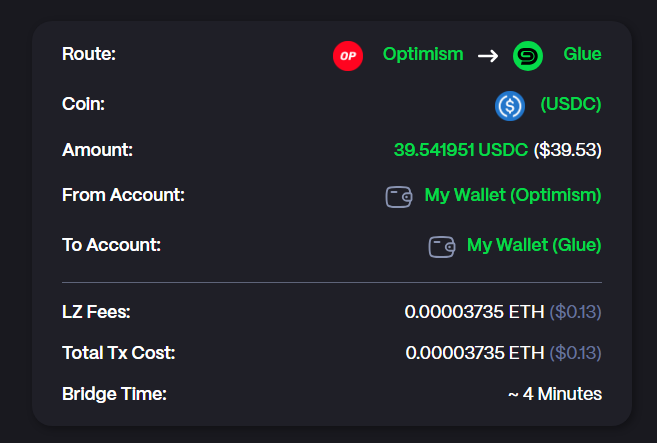Click My Wallet (Glue) text
Image resolution: width=657 pixels, height=443 pixels.
[534, 245]
